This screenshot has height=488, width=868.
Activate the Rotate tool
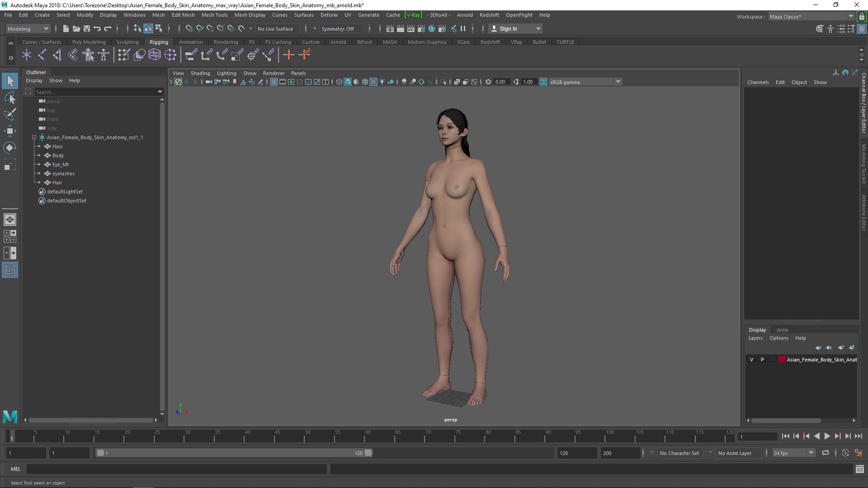10,148
